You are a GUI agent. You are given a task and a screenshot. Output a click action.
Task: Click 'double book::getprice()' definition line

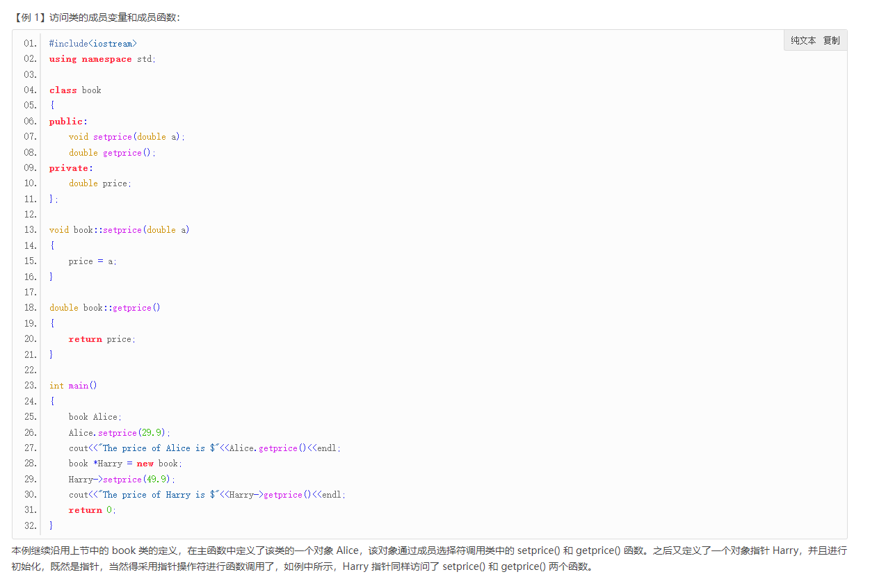click(x=105, y=308)
